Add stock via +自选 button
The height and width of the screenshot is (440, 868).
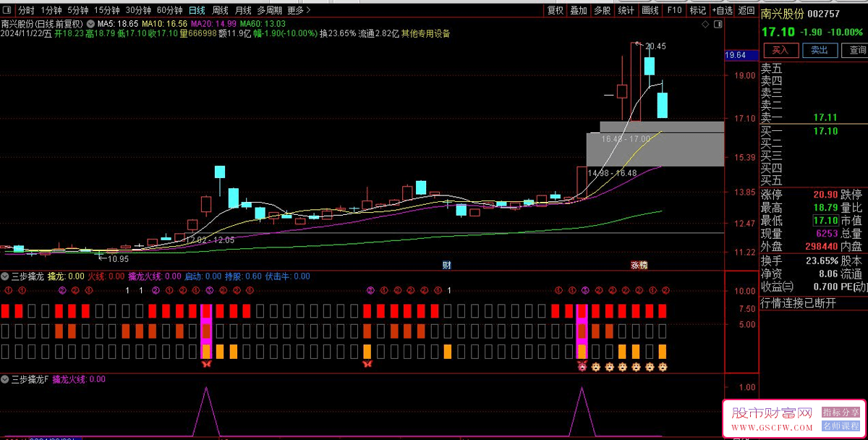pyautogui.click(x=722, y=10)
